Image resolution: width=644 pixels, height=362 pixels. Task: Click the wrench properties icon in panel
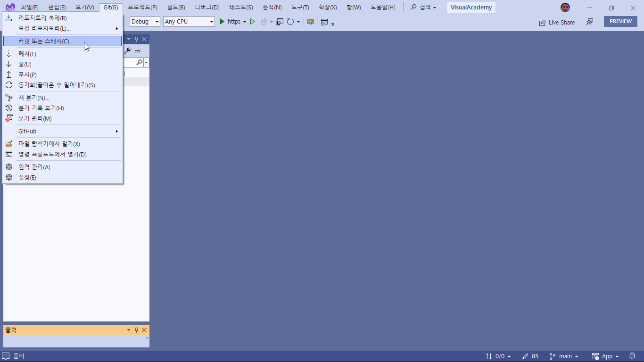click(127, 50)
